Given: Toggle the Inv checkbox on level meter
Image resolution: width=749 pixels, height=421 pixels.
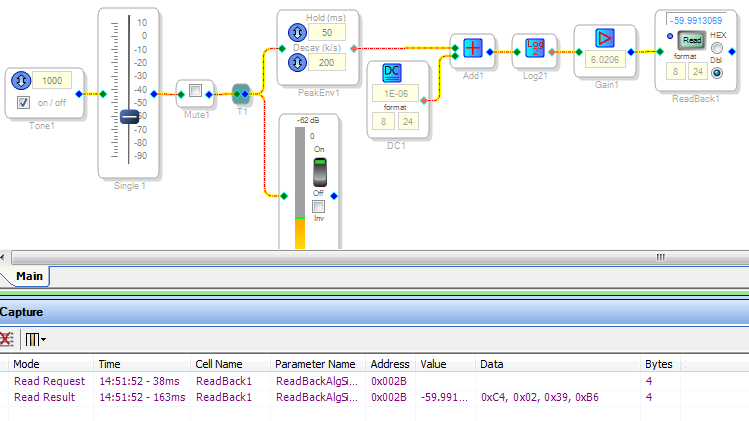Looking at the screenshot, I should click(318, 206).
